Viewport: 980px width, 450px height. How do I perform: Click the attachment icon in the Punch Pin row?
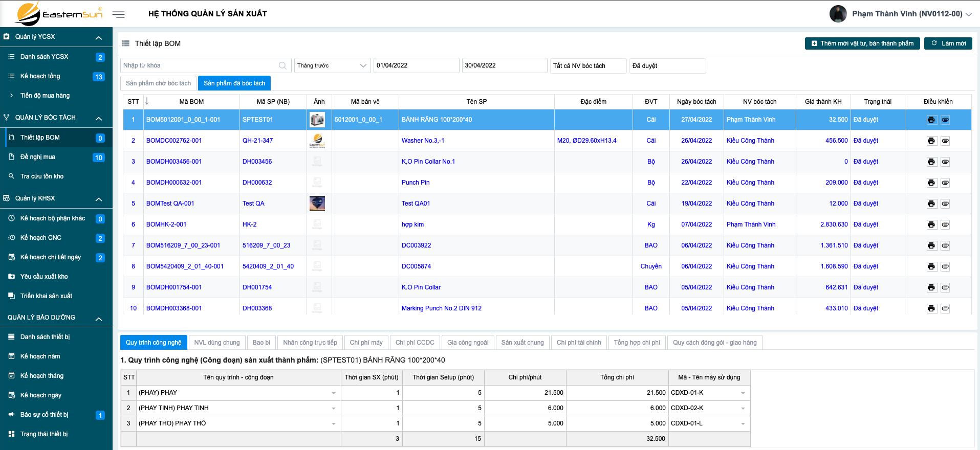coord(945,183)
